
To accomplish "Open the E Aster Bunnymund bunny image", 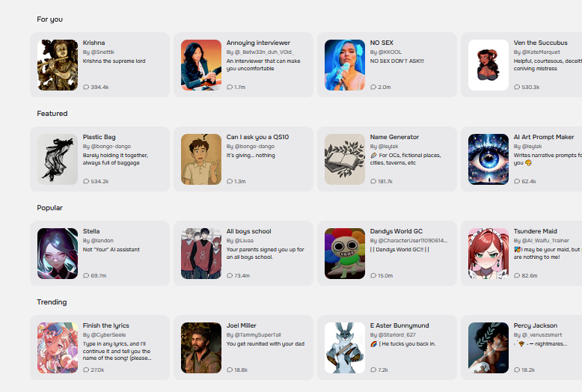I will click(345, 348).
